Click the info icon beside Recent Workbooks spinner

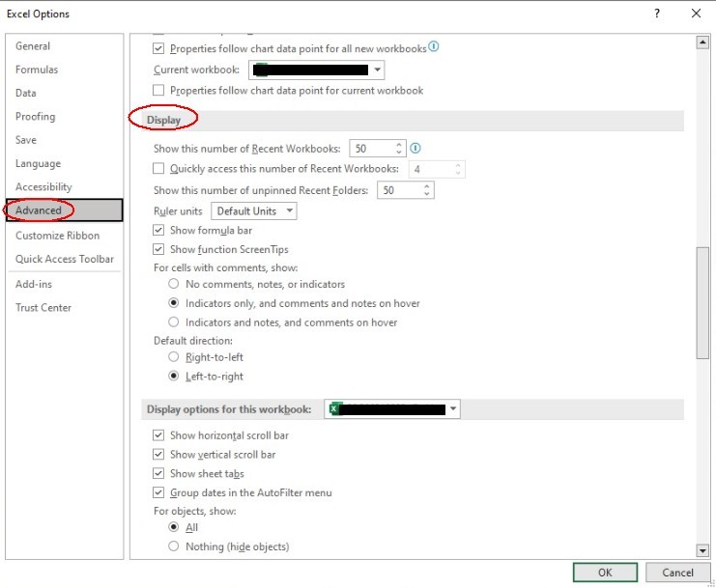click(415, 149)
